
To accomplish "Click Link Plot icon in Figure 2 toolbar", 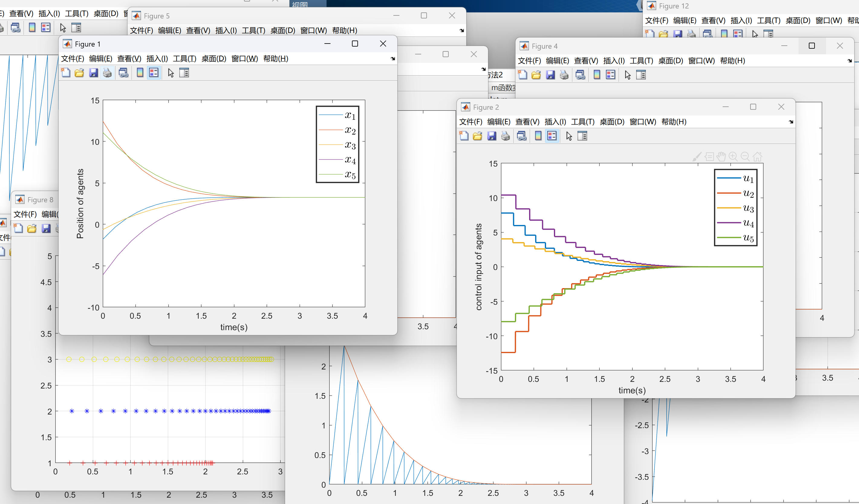I will tap(522, 136).
